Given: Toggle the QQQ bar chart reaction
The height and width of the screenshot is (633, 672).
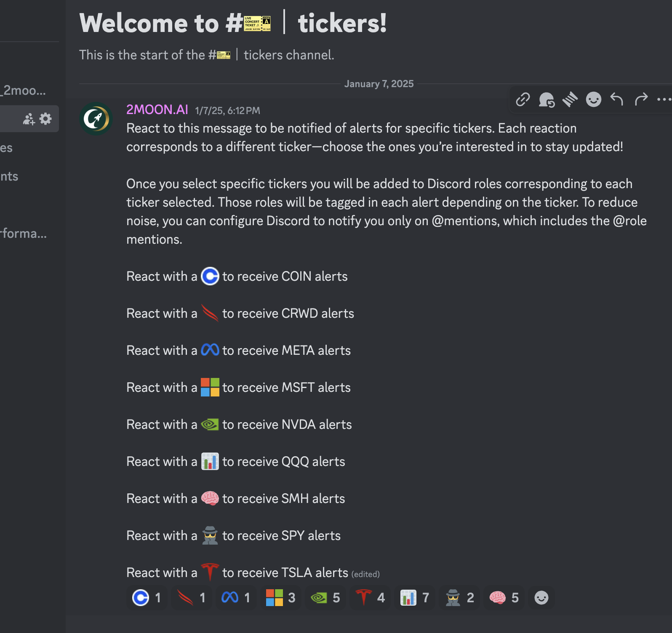Looking at the screenshot, I should 415,598.
